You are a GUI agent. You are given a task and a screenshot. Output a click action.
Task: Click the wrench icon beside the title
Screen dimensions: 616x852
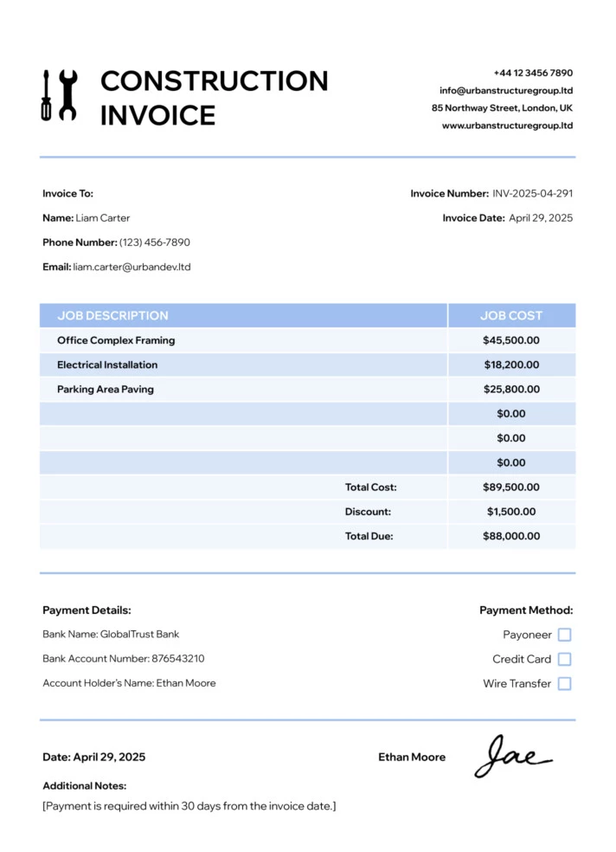[68, 95]
